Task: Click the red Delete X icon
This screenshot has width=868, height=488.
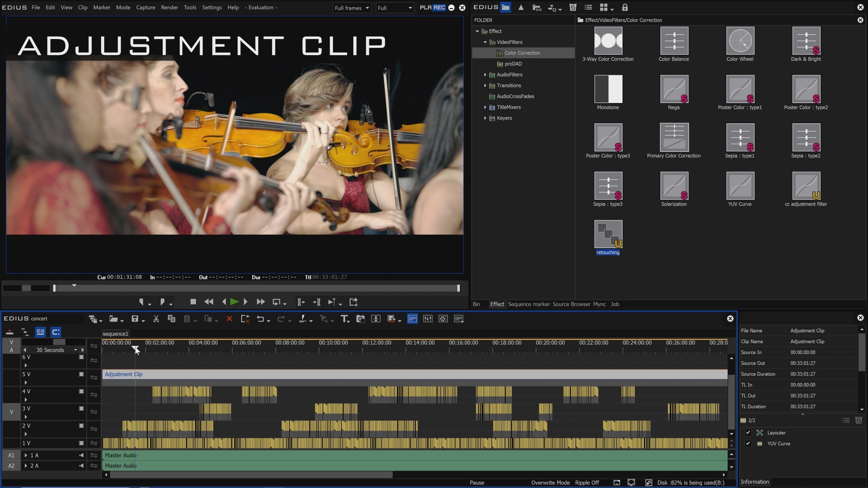Action: point(229,319)
